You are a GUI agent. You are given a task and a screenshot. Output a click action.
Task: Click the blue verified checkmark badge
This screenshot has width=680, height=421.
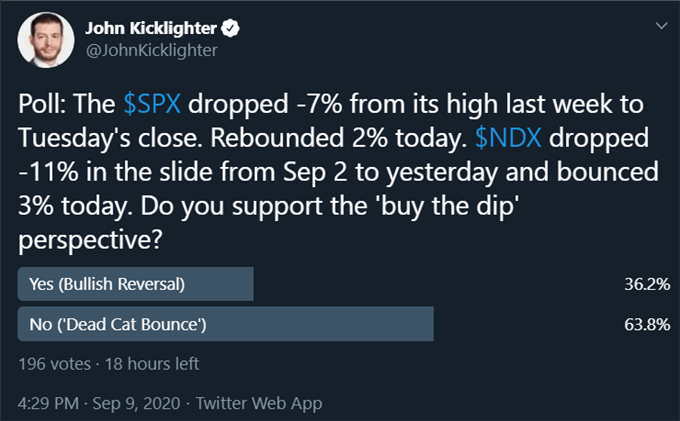pos(230,29)
